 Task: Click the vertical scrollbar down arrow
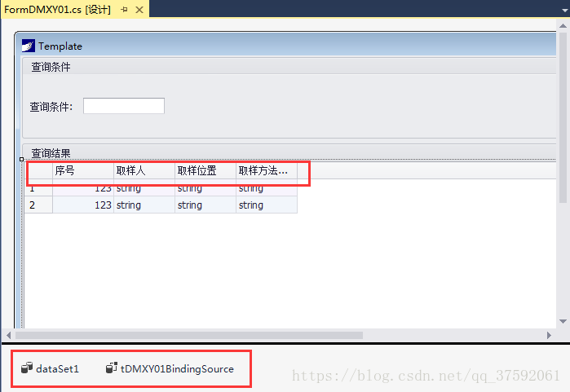coord(563,321)
